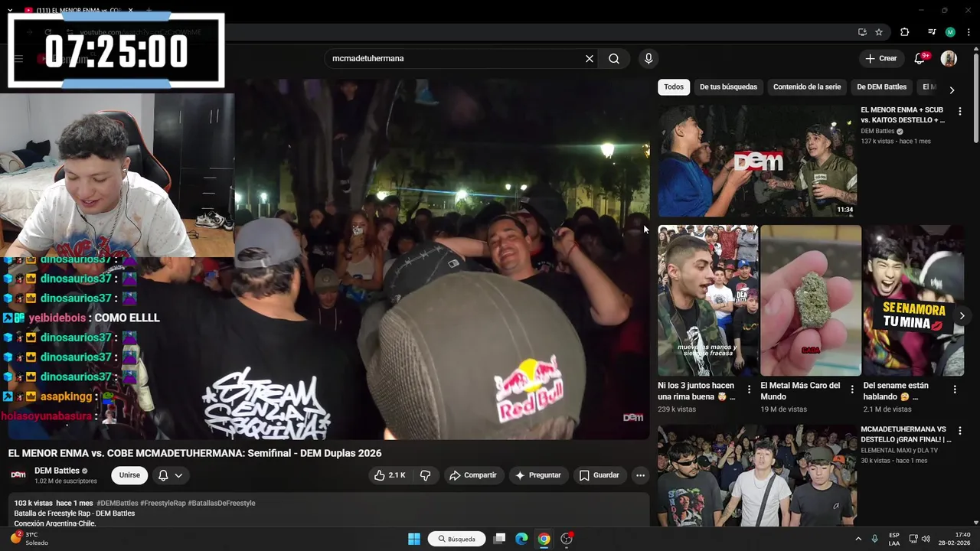Show more filter chips with right arrow

click(952, 90)
